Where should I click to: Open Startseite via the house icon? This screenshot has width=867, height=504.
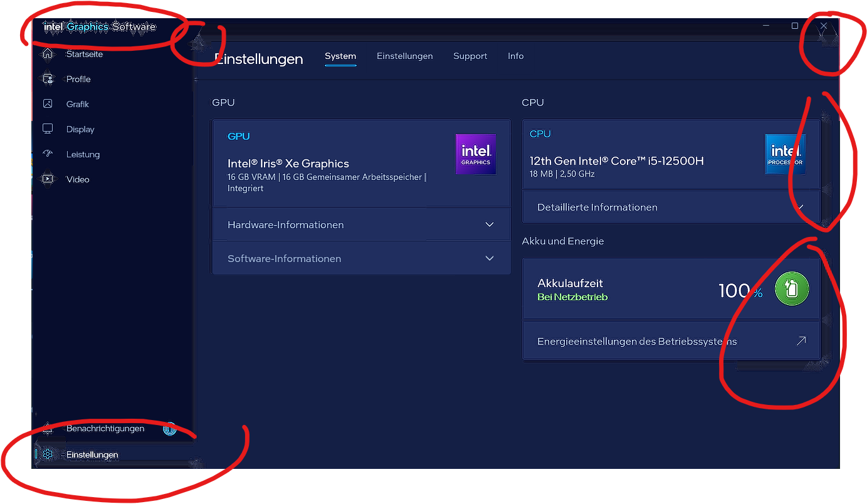[48, 55]
